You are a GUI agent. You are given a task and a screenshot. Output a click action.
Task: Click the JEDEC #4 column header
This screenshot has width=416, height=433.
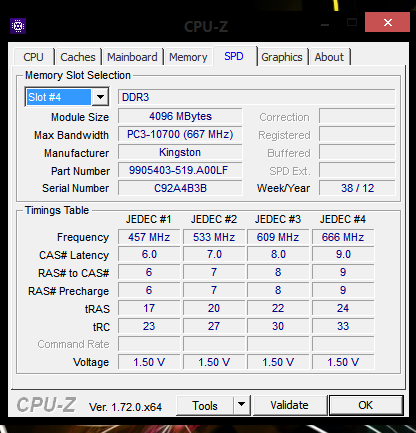343,219
